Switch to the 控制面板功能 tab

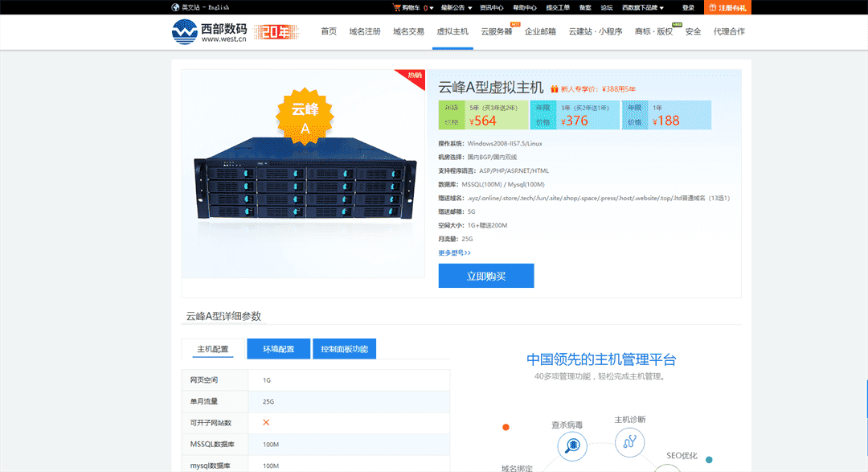coord(344,349)
